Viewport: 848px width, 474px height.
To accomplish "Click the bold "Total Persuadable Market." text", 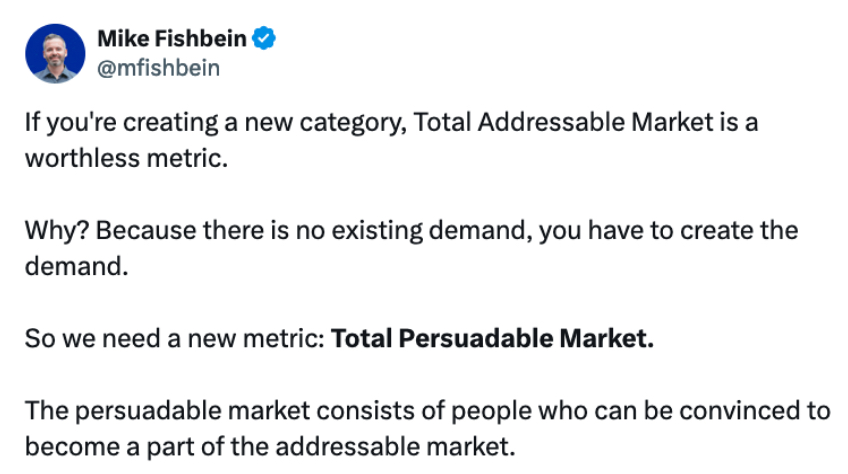I will click(492, 338).
